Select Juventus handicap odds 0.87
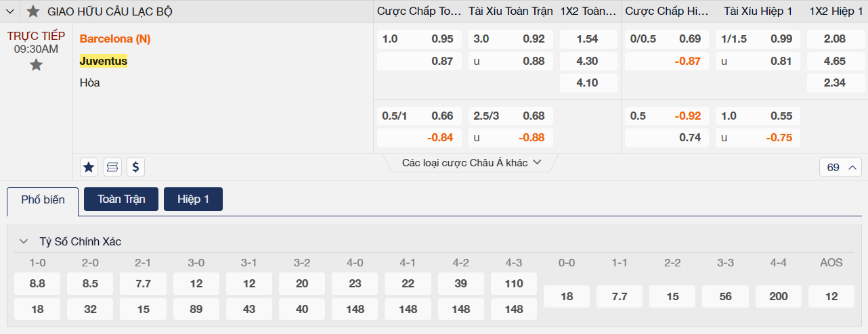The image size is (868, 334). [x=419, y=61]
